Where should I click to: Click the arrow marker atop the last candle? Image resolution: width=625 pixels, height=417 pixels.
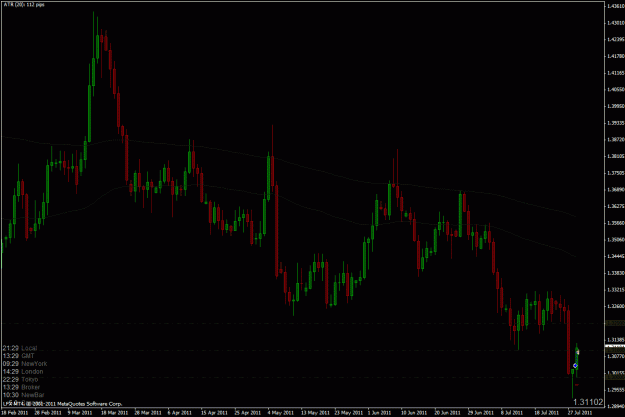click(577, 352)
